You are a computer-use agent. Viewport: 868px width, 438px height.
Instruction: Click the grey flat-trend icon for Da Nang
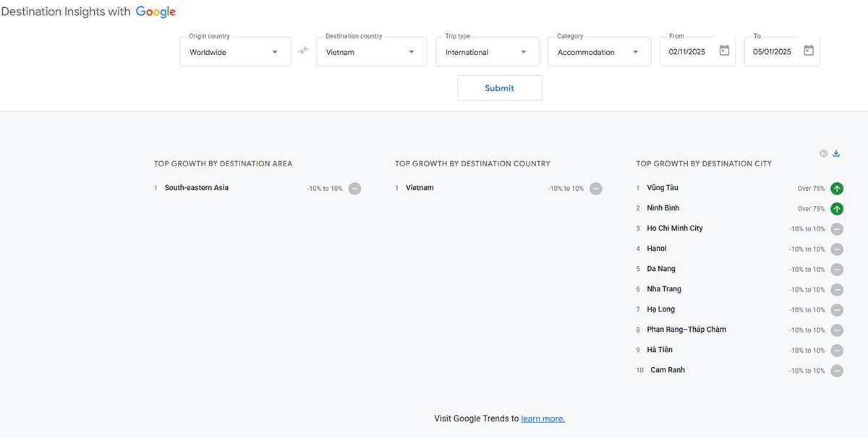[x=837, y=270]
